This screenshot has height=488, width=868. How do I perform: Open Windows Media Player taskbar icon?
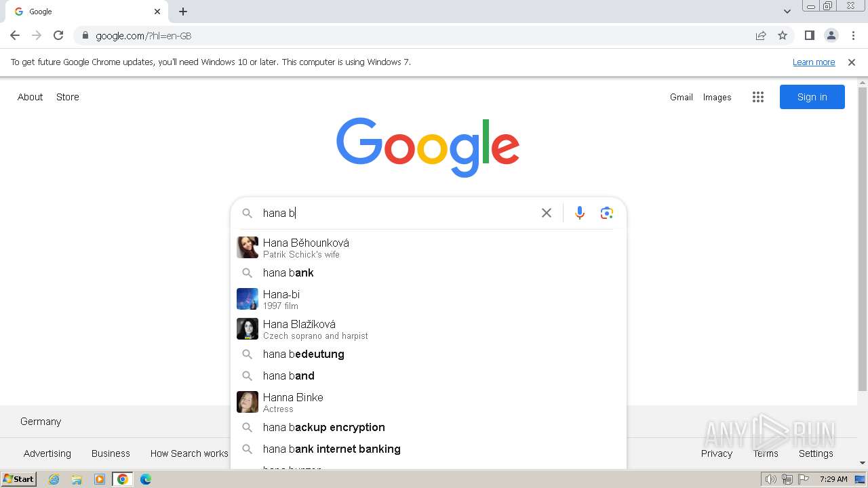(x=100, y=479)
